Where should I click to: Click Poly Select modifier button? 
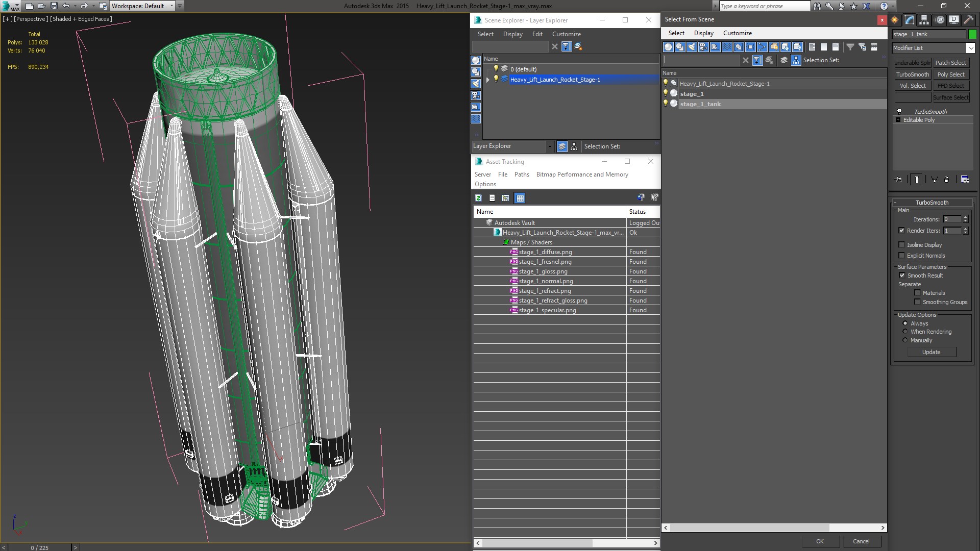tap(950, 74)
